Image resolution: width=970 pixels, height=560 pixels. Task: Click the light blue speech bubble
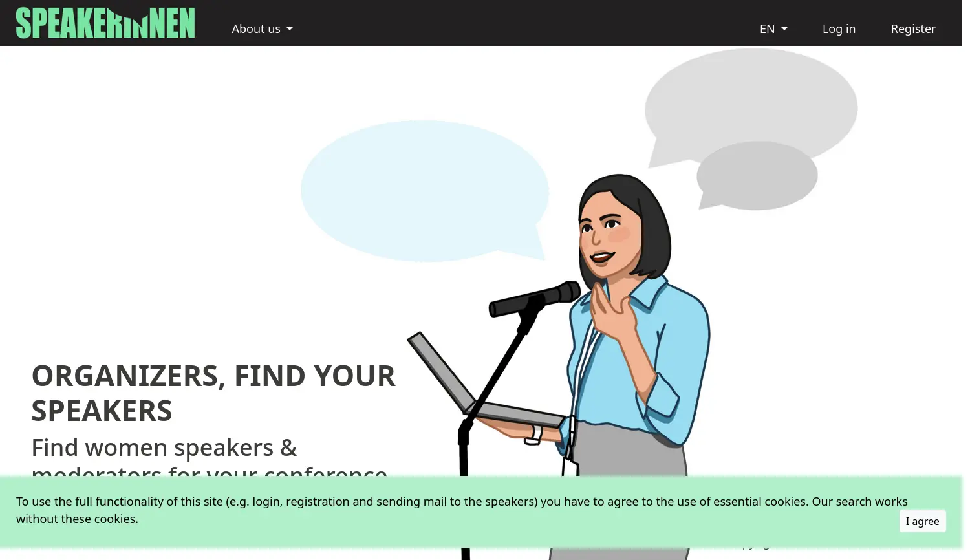(425, 191)
